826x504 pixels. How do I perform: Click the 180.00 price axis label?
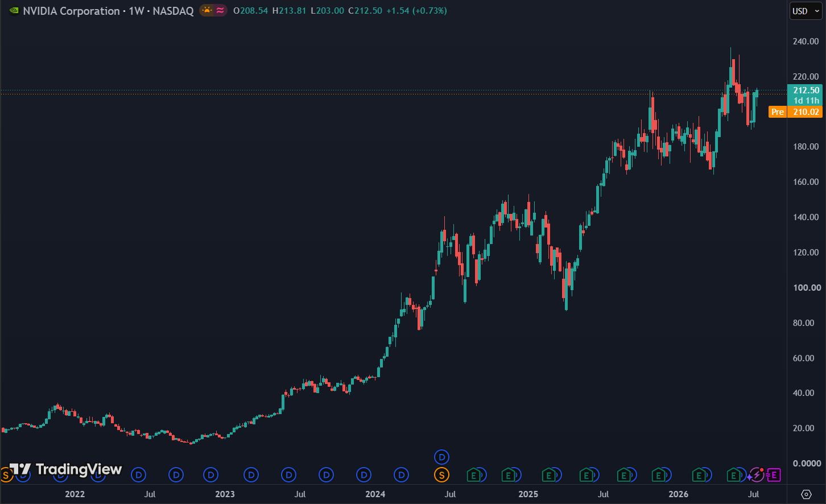point(806,147)
